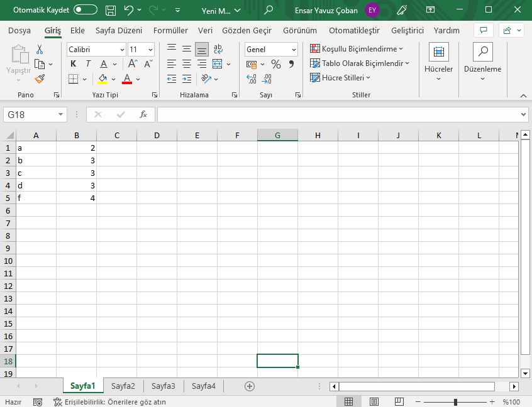The height and width of the screenshot is (407, 532).
Task: Toggle italic (T) formatting
Action: click(x=88, y=63)
